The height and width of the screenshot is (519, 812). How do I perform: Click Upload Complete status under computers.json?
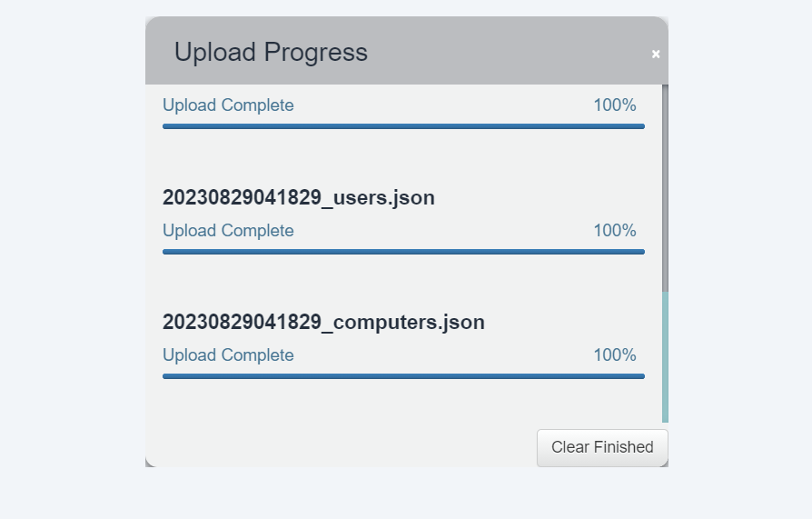[228, 355]
